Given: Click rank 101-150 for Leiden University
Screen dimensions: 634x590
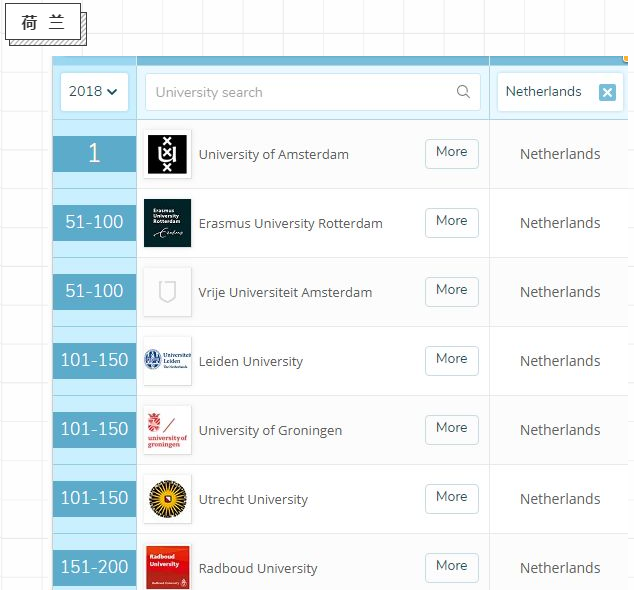Looking at the screenshot, I should 94,360.
